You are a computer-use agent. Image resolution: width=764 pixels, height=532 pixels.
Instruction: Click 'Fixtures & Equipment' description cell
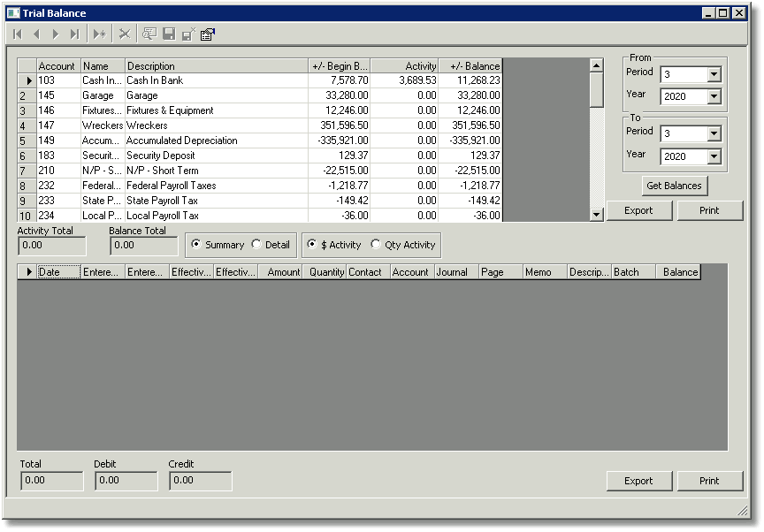(x=217, y=110)
